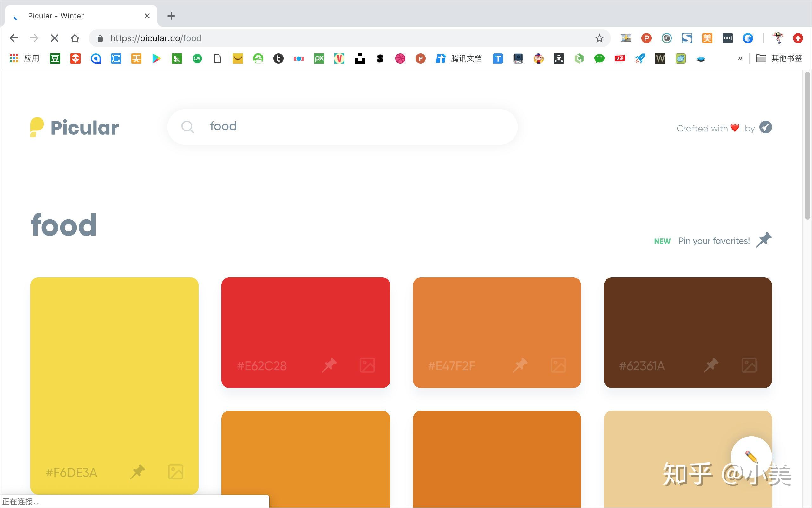
Task: Copy hex code #E62C28
Action: [262, 365]
